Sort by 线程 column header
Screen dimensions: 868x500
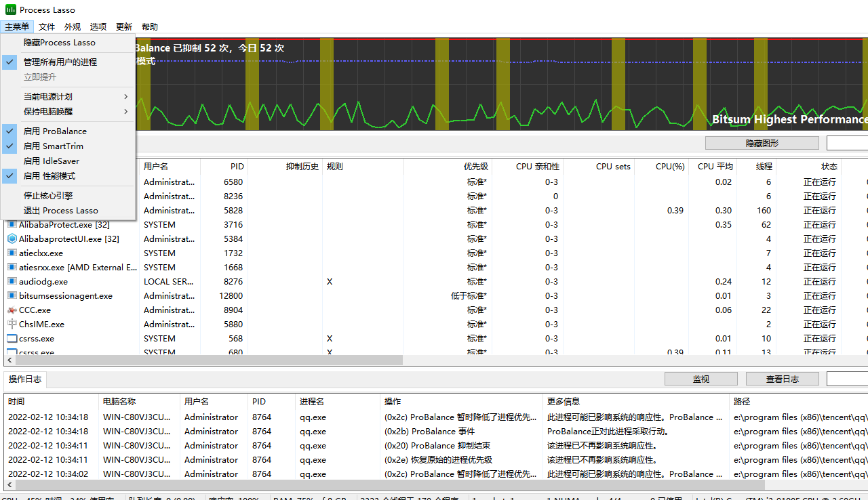757,166
